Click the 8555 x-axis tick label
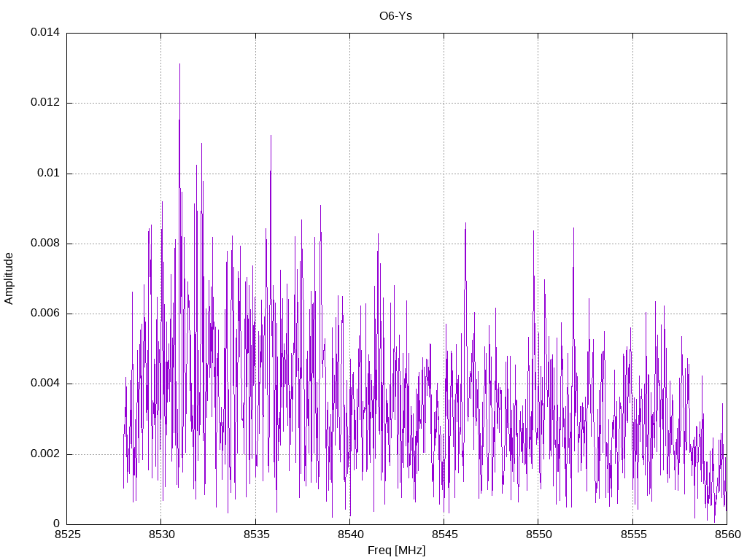This screenshot has width=747, height=560. [633, 534]
